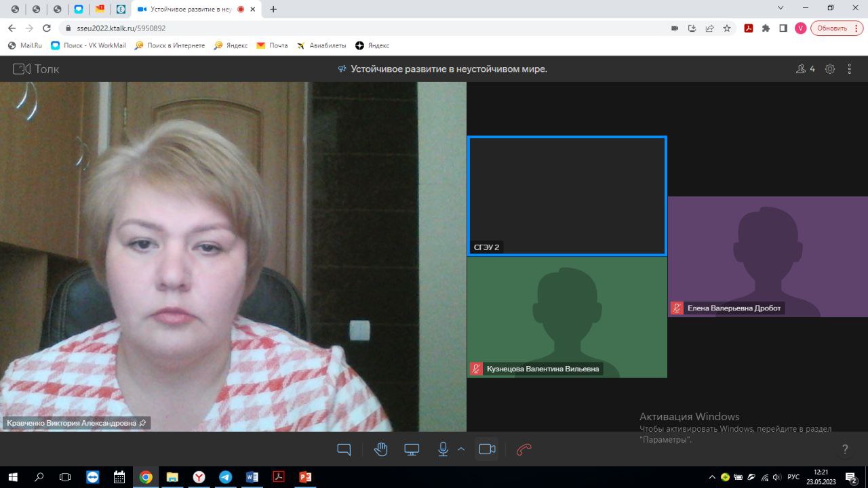Switch to the third globe-icon browser tab

tap(57, 9)
